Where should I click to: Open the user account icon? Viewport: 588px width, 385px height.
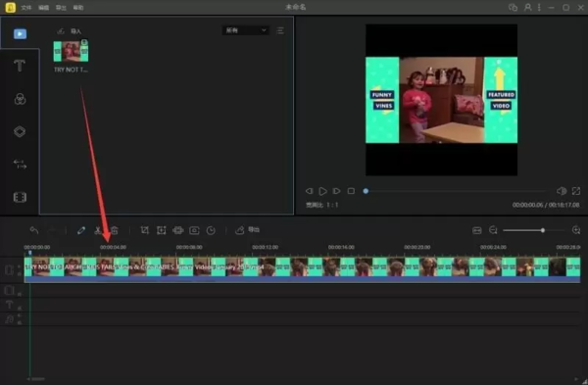pos(527,8)
